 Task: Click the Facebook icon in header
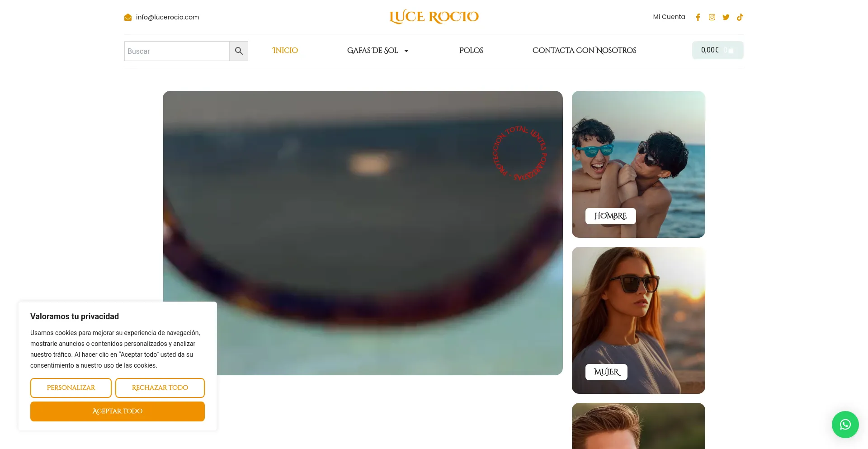[x=698, y=17]
